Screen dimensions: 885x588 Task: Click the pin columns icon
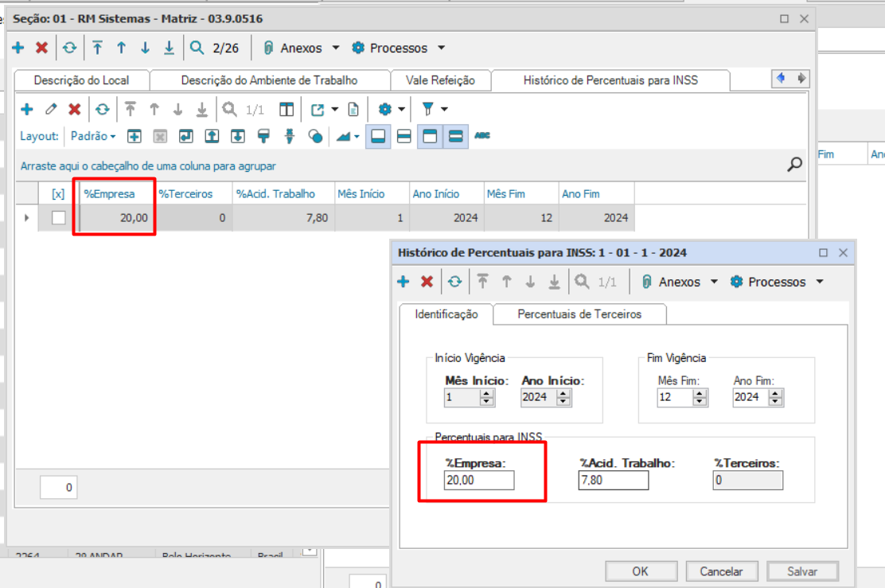click(x=290, y=136)
